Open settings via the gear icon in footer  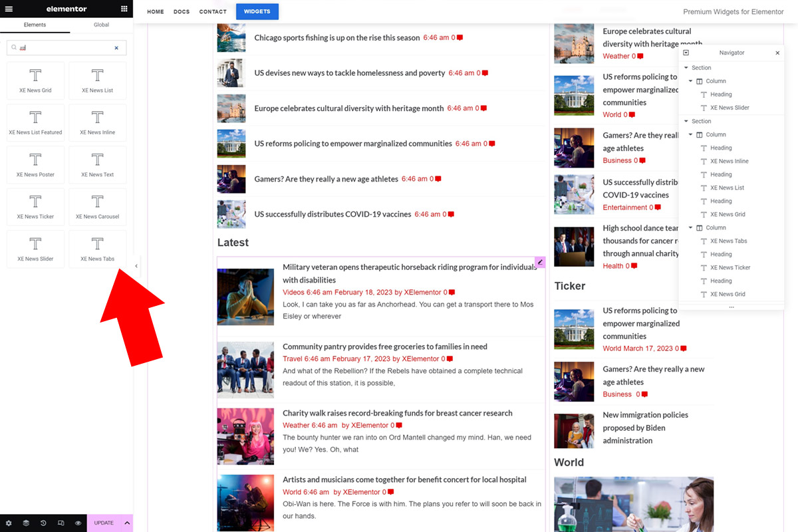click(9, 523)
